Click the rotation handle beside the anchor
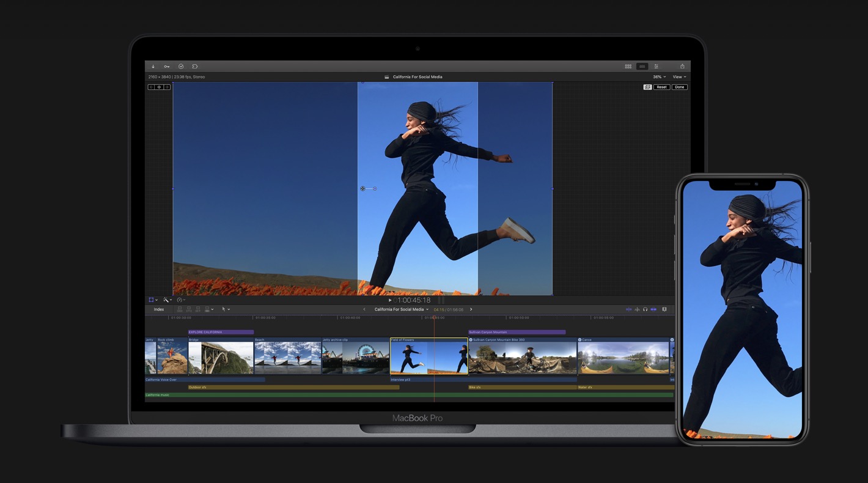 click(x=375, y=188)
